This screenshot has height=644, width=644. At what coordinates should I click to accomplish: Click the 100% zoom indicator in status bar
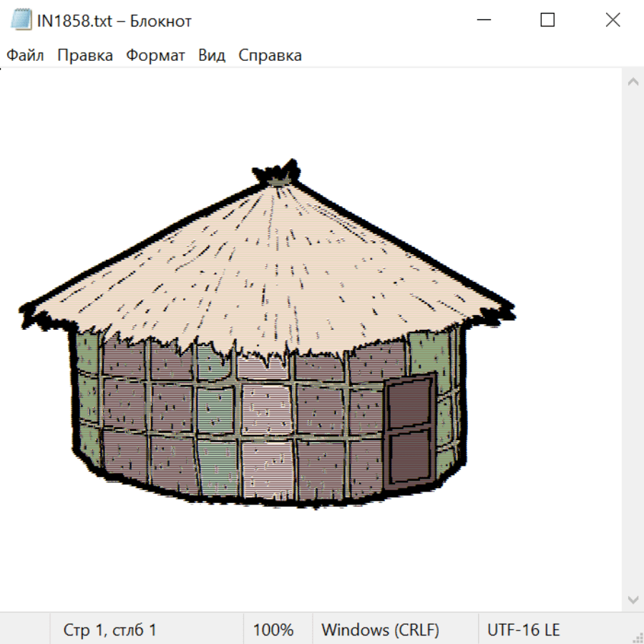tap(273, 630)
